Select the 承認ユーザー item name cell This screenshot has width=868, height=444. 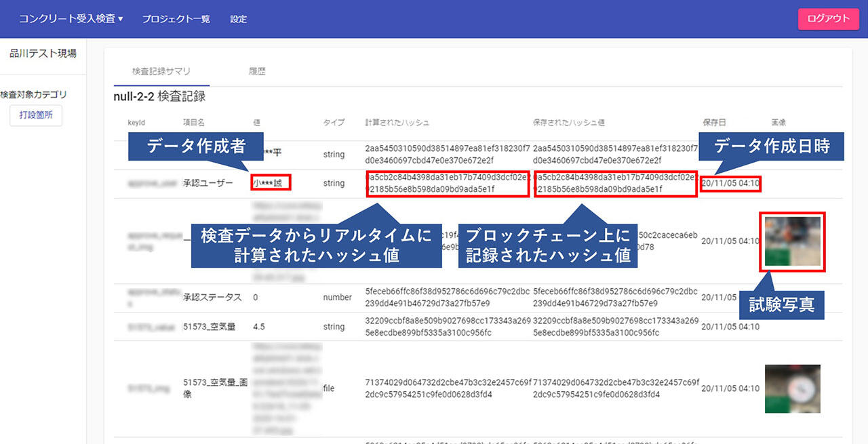tap(208, 183)
